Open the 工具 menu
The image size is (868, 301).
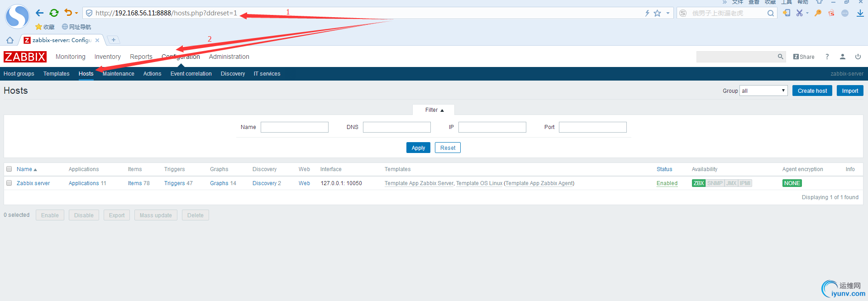pos(787,2)
